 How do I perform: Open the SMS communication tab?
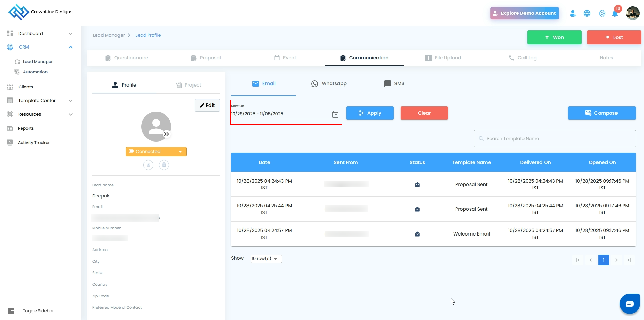point(394,84)
